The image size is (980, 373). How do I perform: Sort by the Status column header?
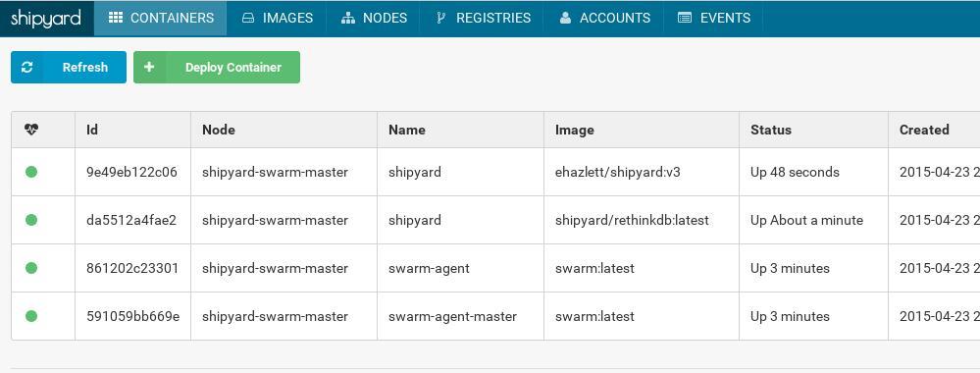[771, 130]
